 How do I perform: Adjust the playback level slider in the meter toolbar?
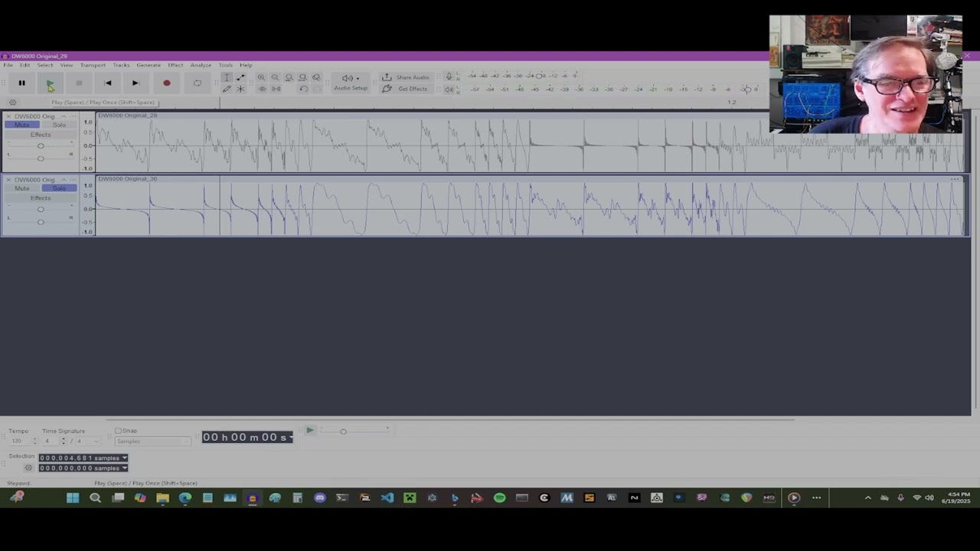746,90
